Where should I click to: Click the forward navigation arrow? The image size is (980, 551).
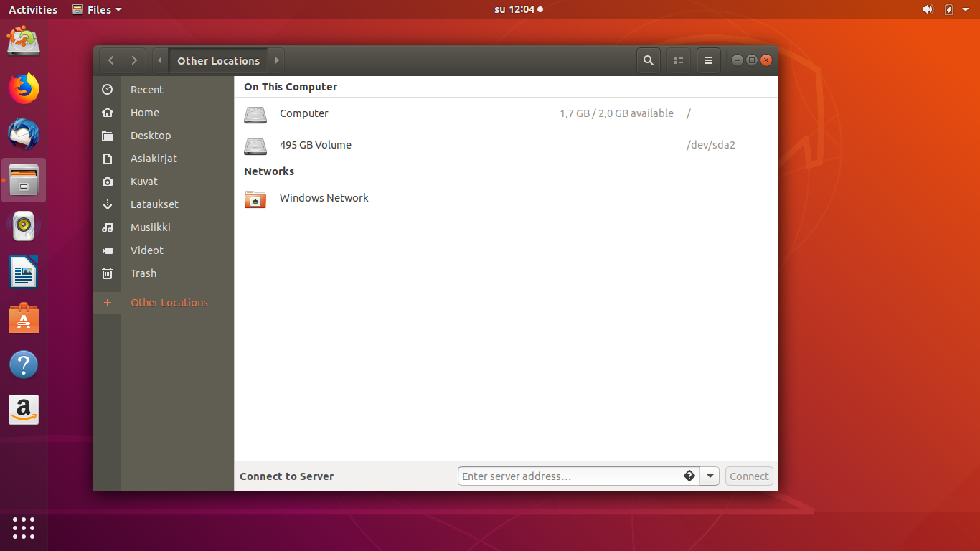tap(134, 61)
